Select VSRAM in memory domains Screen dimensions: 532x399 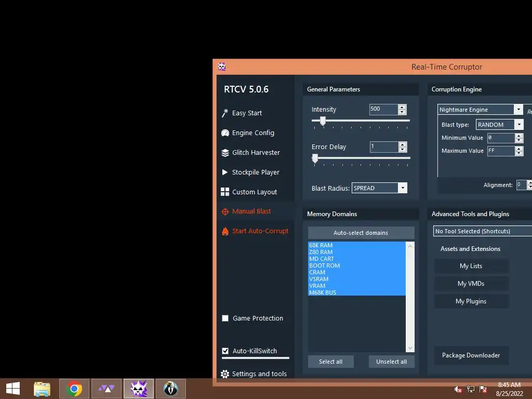[x=356, y=279]
